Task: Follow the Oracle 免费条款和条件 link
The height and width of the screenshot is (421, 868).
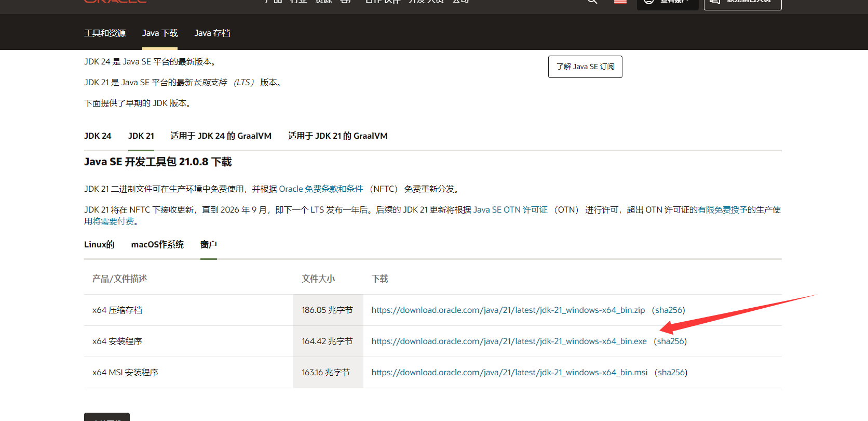Action: click(x=321, y=189)
